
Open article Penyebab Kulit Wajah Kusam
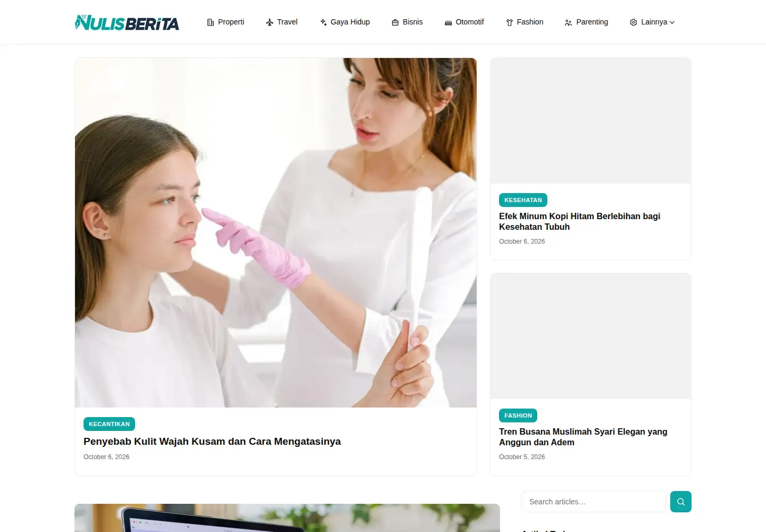212,442
